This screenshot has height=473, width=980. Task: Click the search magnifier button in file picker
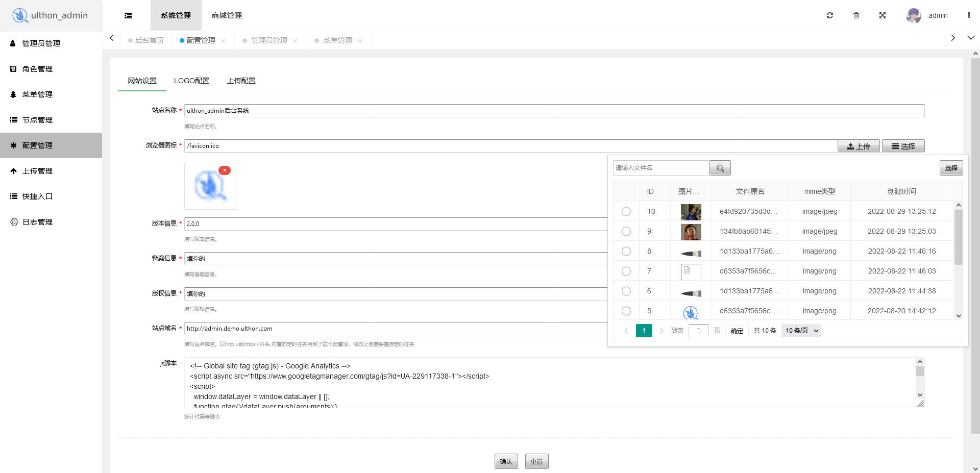(x=720, y=168)
